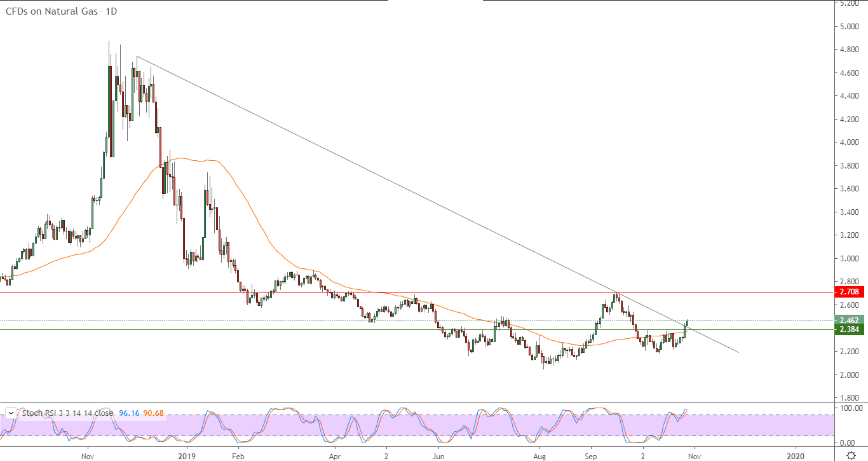868x461 pixels.
Task: Select the Stoch RSI 3 3 14 14 close legend
Action: point(67,413)
